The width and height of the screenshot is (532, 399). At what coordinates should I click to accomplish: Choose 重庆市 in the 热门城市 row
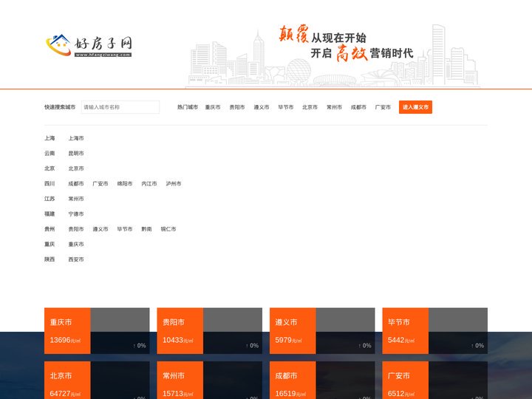pos(213,107)
